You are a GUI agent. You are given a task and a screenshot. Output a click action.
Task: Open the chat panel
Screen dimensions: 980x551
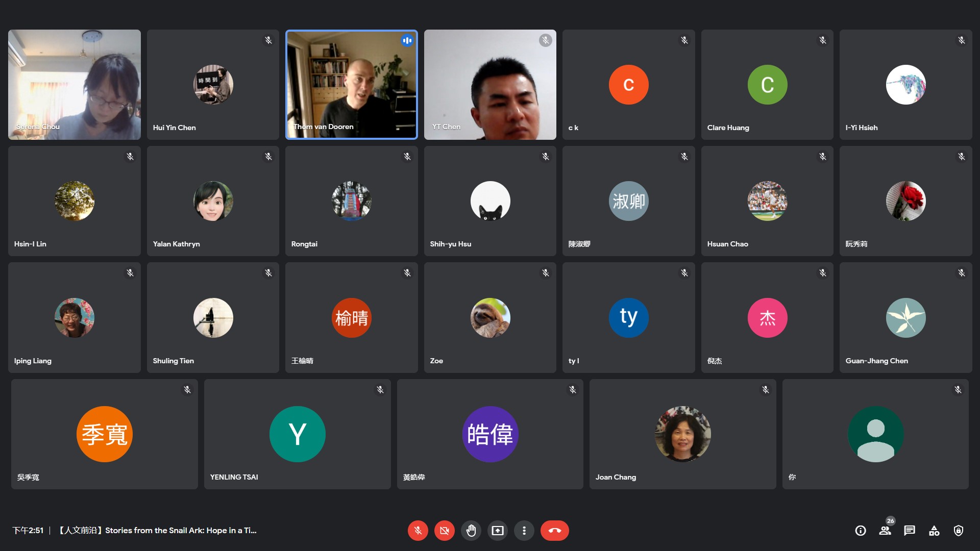tap(910, 531)
